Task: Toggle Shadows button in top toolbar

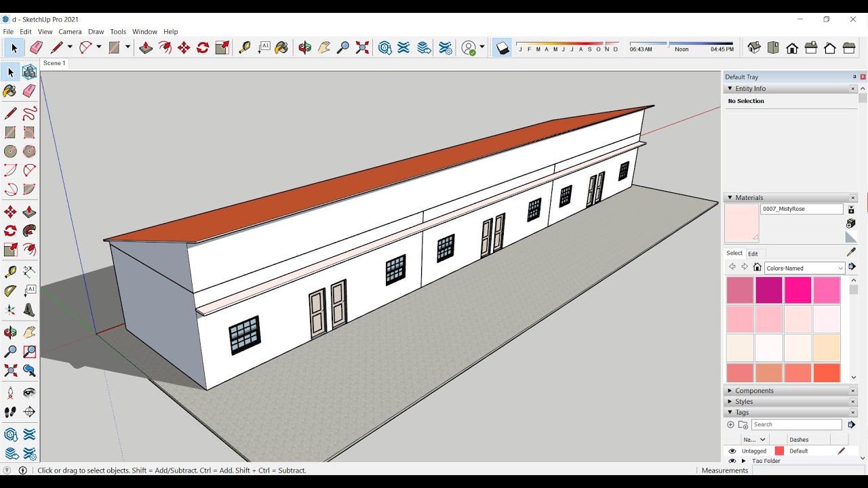Action: [502, 47]
